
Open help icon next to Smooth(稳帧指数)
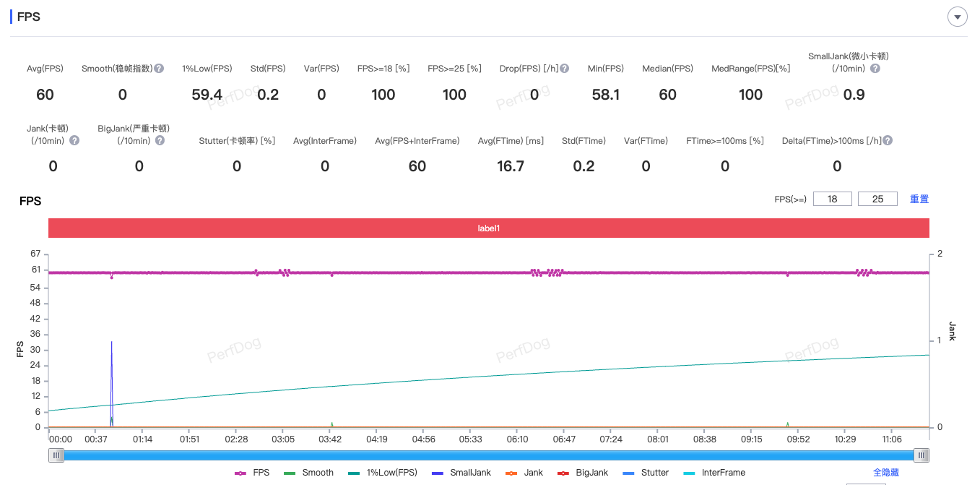[159, 69]
